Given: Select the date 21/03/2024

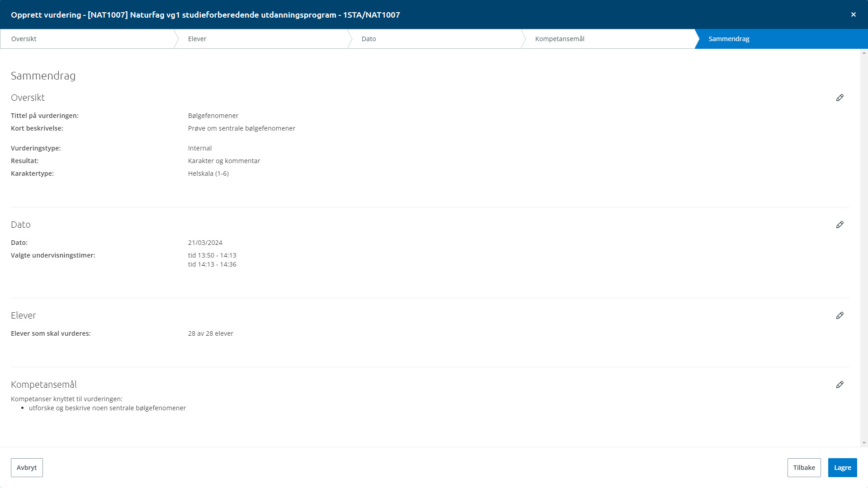Looking at the screenshot, I should click(x=205, y=243).
